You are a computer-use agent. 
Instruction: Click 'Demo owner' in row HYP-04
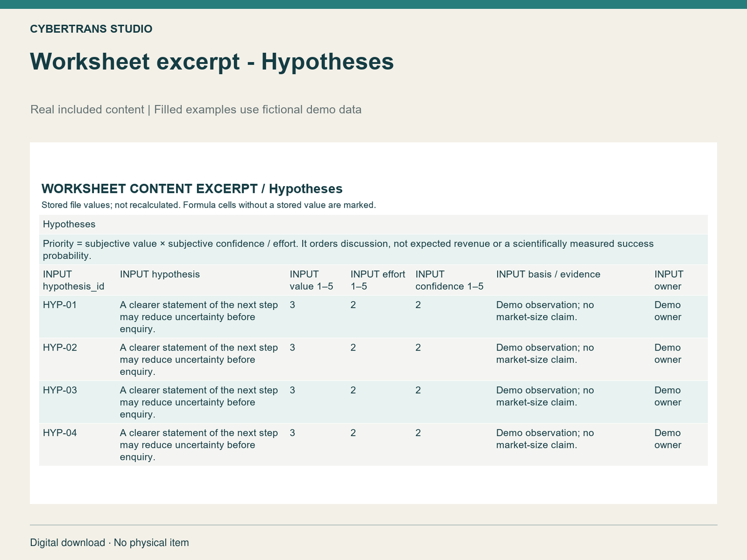pyautogui.click(x=668, y=439)
